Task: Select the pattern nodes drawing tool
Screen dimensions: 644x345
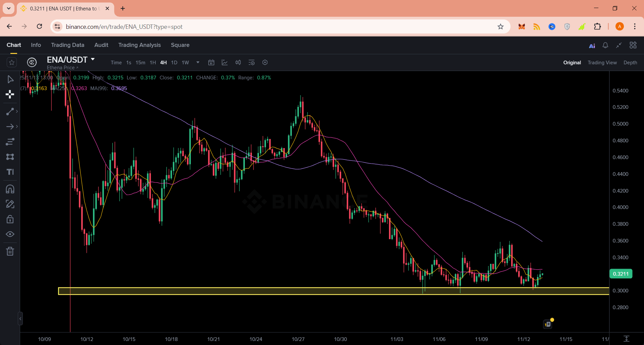Action: (10, 157)
